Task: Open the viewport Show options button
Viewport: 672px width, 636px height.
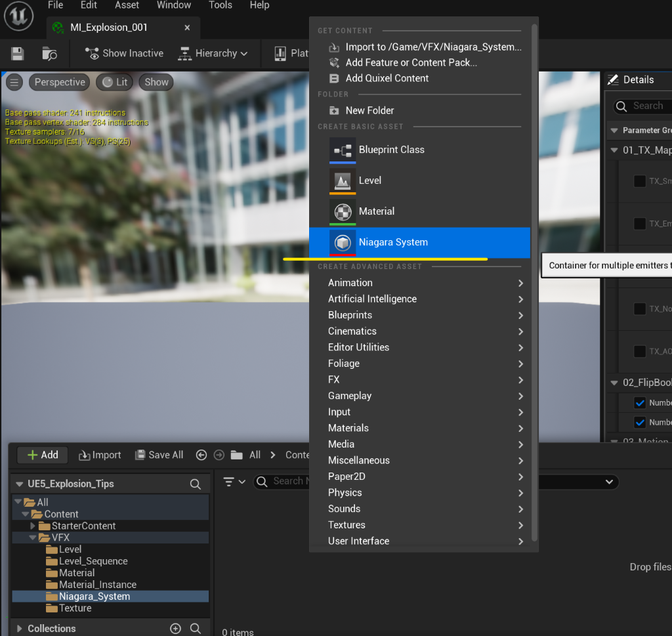Action: click(x=156, y=82)
